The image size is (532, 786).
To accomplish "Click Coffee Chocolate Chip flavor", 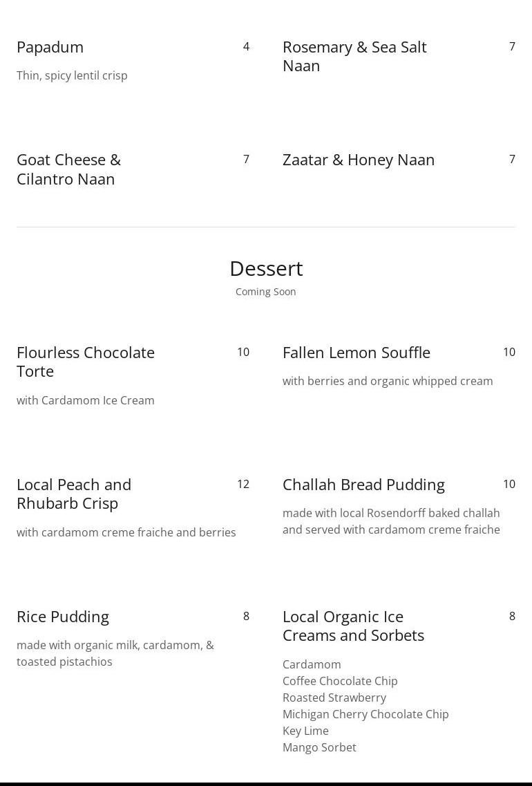I will pos(340,681).
